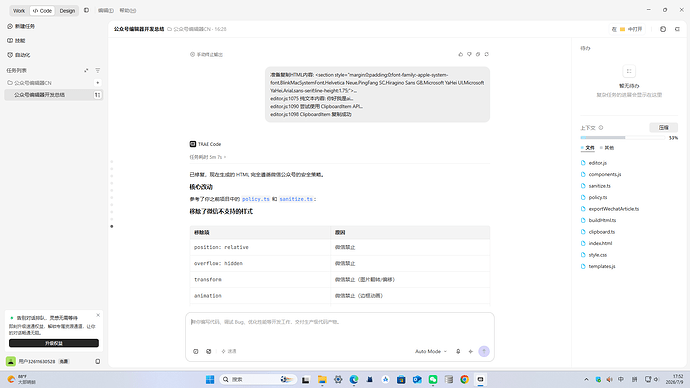
Task: Click the context usage progress bar
Action: point(622,138)
